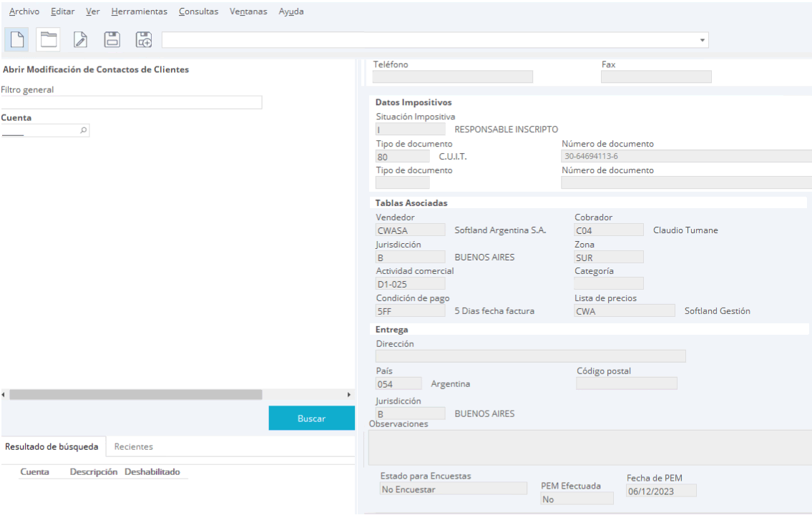Expand the toolbar combo box dropdown arrow

click(703, 40)
